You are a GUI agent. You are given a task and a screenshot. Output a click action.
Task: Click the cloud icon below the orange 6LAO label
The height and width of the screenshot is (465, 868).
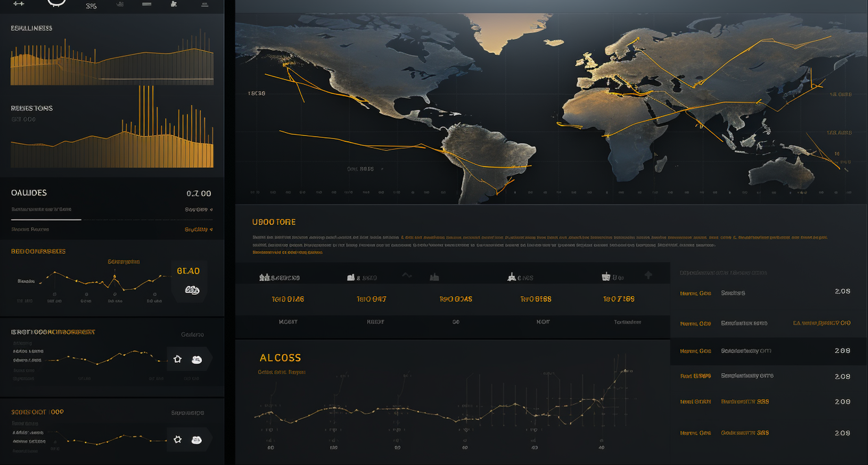pyautogui.click(x=192, y=290)
